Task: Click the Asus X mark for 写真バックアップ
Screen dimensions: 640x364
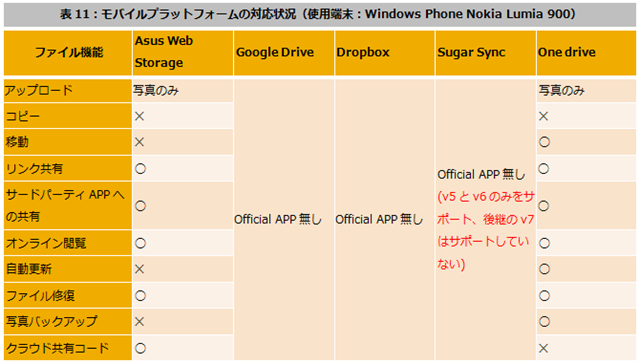Action: coord(140,322)
